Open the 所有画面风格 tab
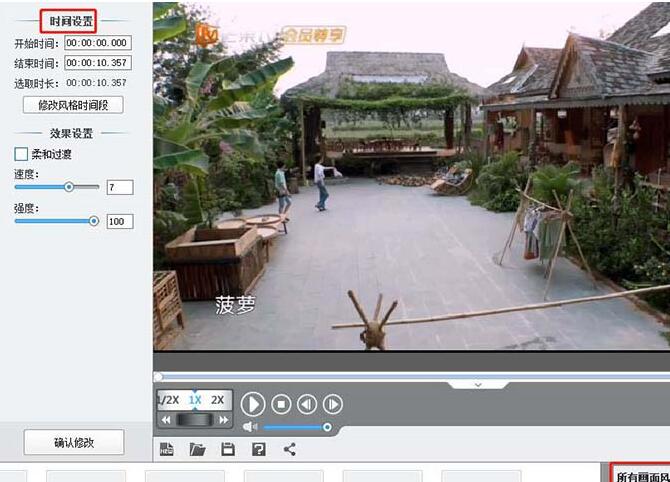Viewport: 670px width, 482px height. click(x=643, y=475)
